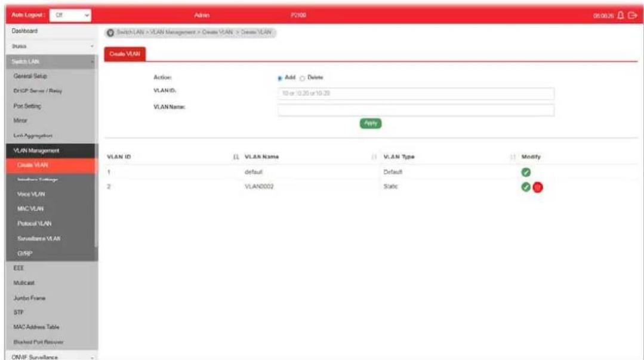Expand ONVIF Surveillance section
The width and height of the screenshot is (644, 360).
(x=51, y=356)
